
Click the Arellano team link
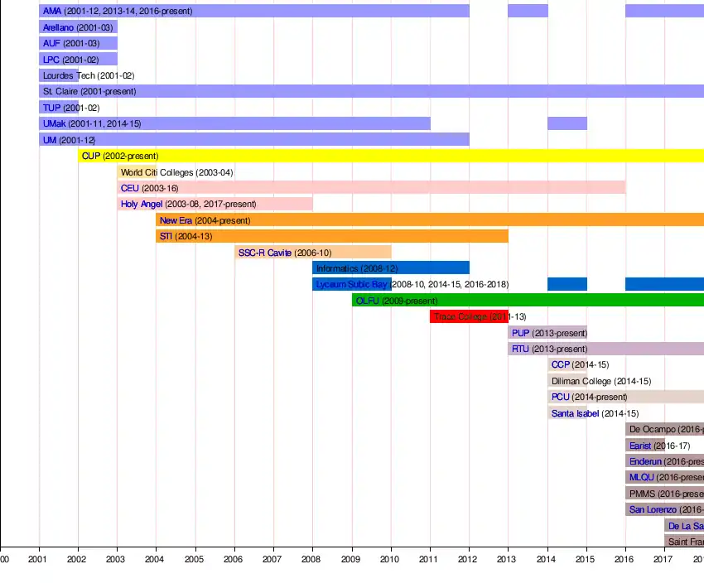pos(58,27)
